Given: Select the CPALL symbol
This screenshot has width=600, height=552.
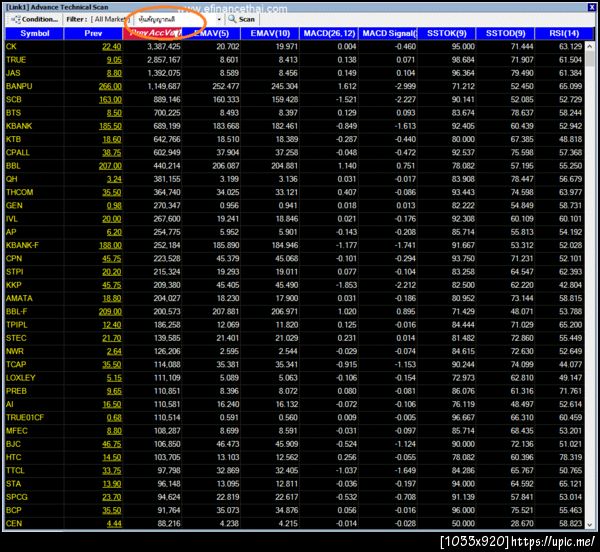Looking at the screenshot, I should pos(18,153).
